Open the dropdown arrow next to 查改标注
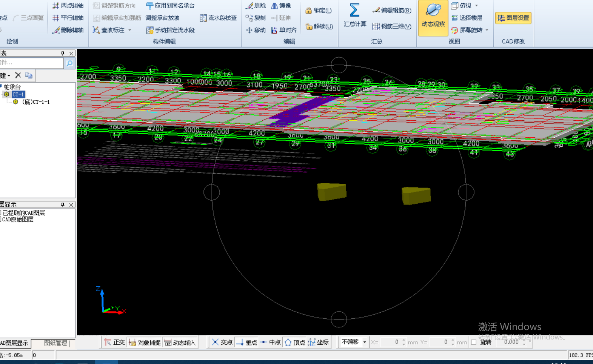The width and height of the screenshot is (593, 364). coord(130,30)
